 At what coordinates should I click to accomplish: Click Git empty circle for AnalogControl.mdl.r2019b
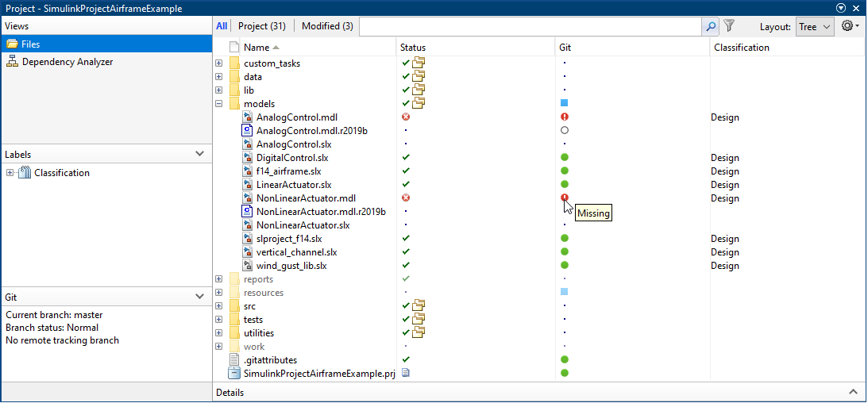(x=565, y=130)
